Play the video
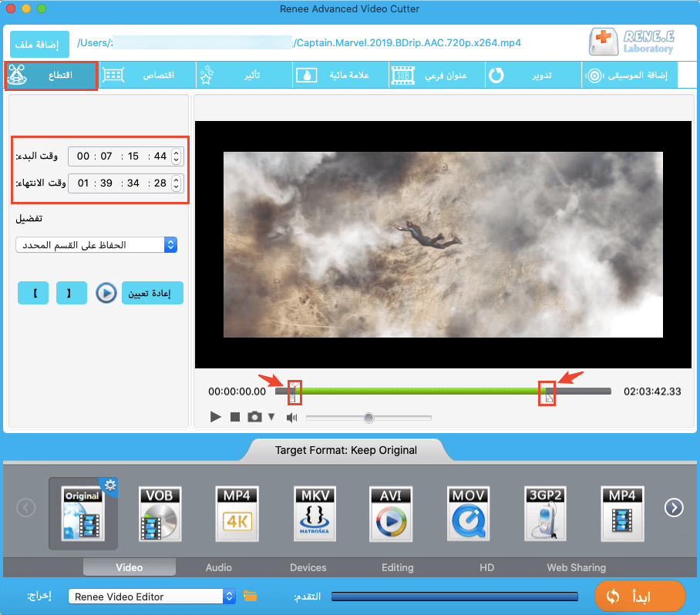 coord(215,417)
